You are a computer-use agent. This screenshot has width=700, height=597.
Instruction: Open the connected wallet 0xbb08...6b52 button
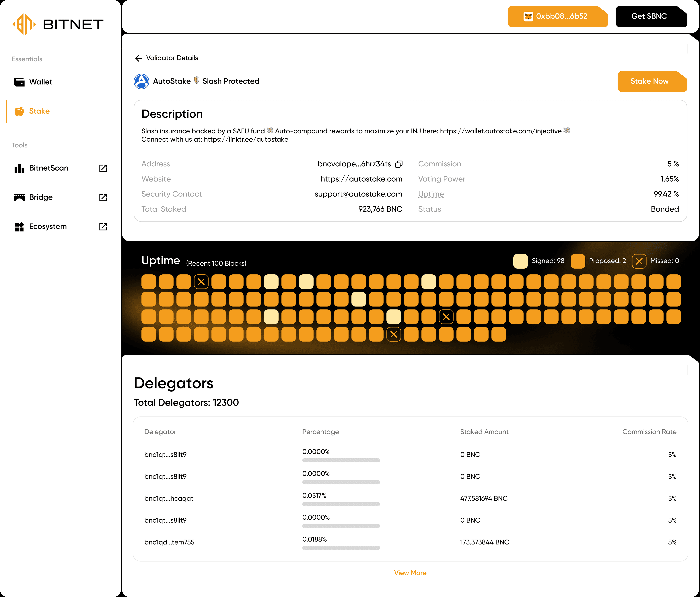557,16
